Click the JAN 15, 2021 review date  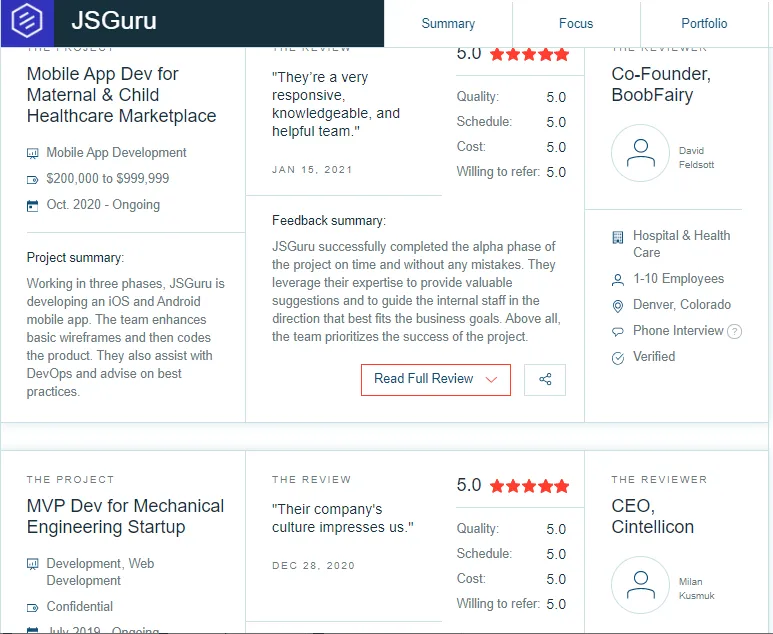[x=312, y=170]
